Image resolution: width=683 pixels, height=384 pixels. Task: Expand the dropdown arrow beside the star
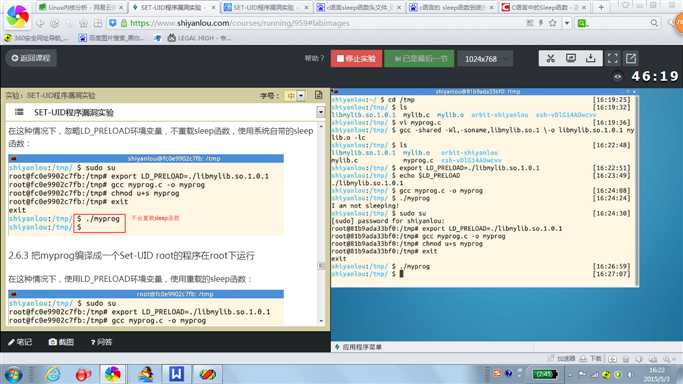[x=567, y=23]
